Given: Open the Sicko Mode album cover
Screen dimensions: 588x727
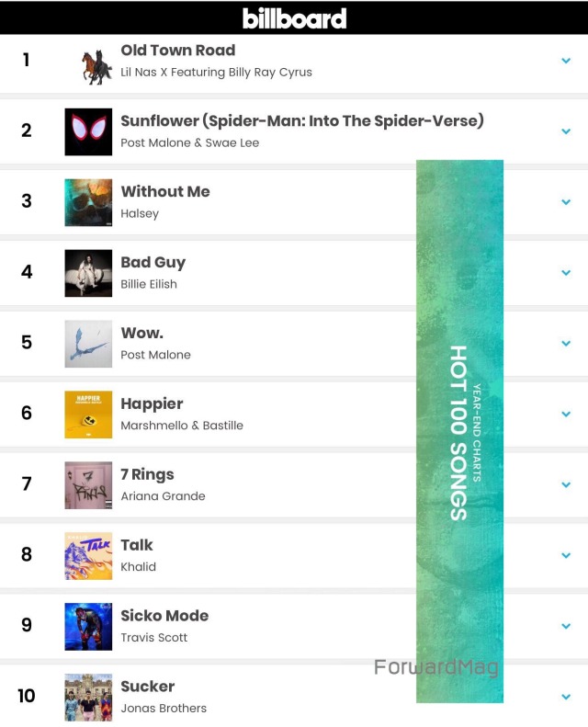Looking at the screenshot, I should click(88, 627).
